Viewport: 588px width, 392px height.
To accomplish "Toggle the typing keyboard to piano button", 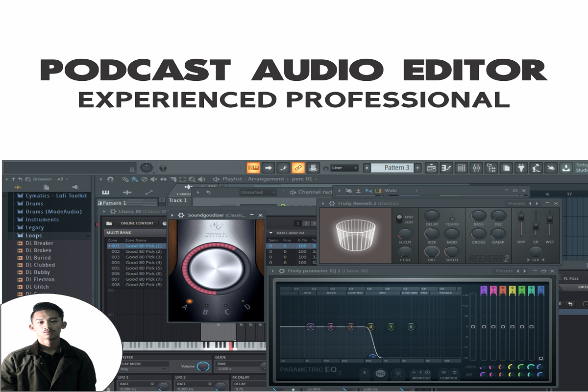I will (253, 168).
